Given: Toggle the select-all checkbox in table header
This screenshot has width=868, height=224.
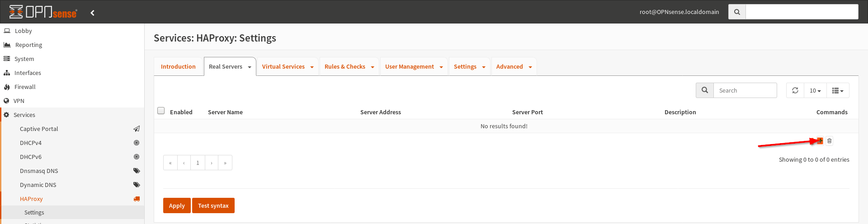Looking at the screenshot, I should (161, 111).
